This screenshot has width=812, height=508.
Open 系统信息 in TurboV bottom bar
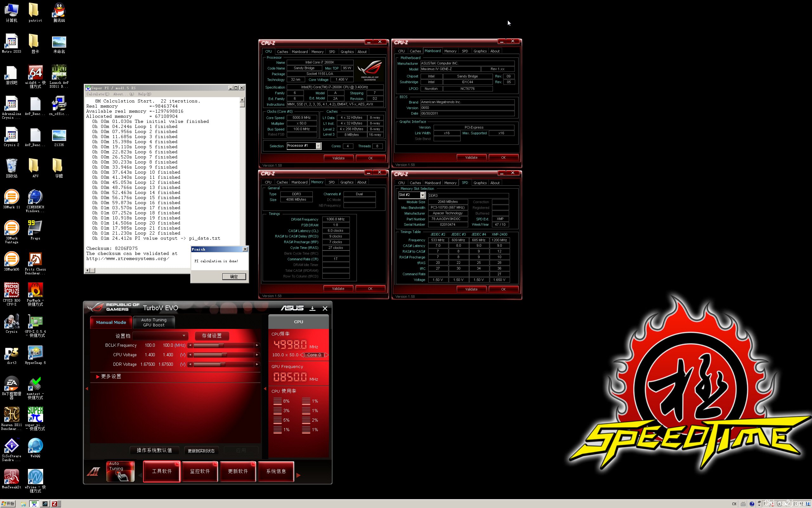click(276, 471)
